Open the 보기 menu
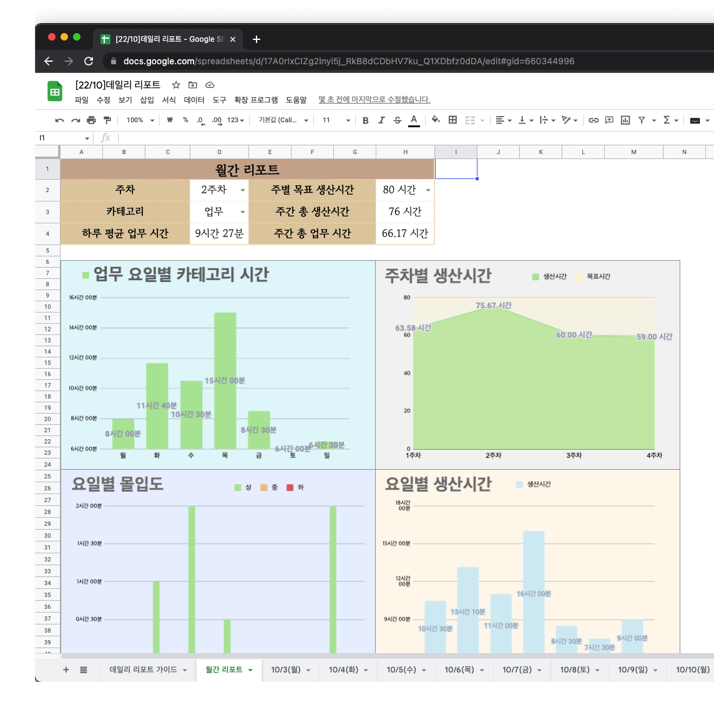Image resolution: width=714 pixels, height=728 pixels. (125, 100)
